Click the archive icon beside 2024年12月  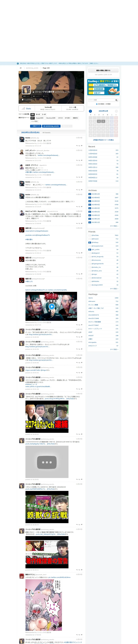90,194
